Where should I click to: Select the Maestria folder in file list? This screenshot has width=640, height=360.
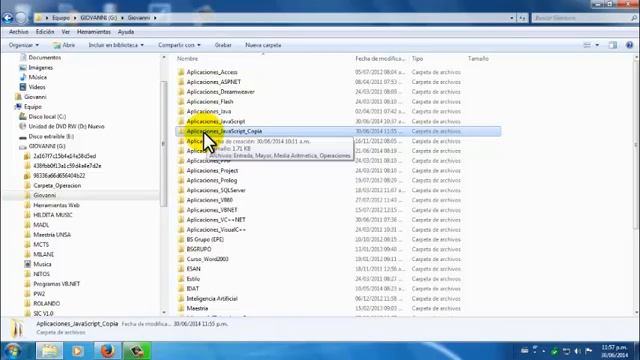(x=197, y=309)
